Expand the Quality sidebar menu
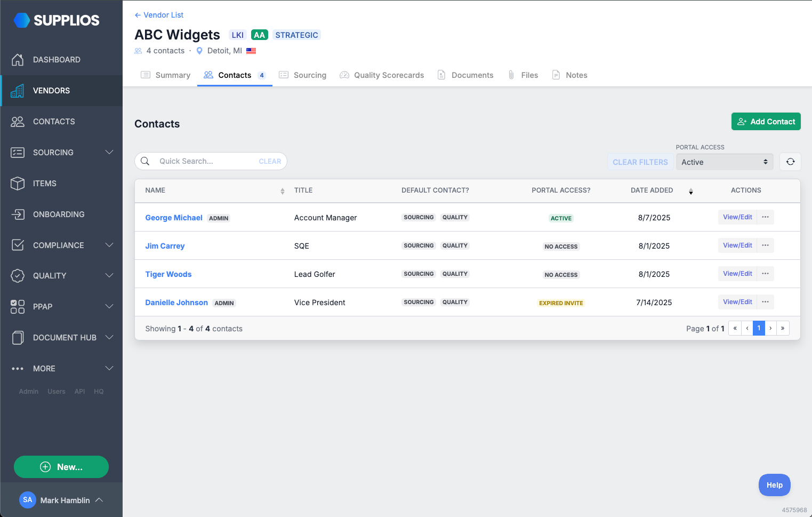812x517 pixels. 109,276
